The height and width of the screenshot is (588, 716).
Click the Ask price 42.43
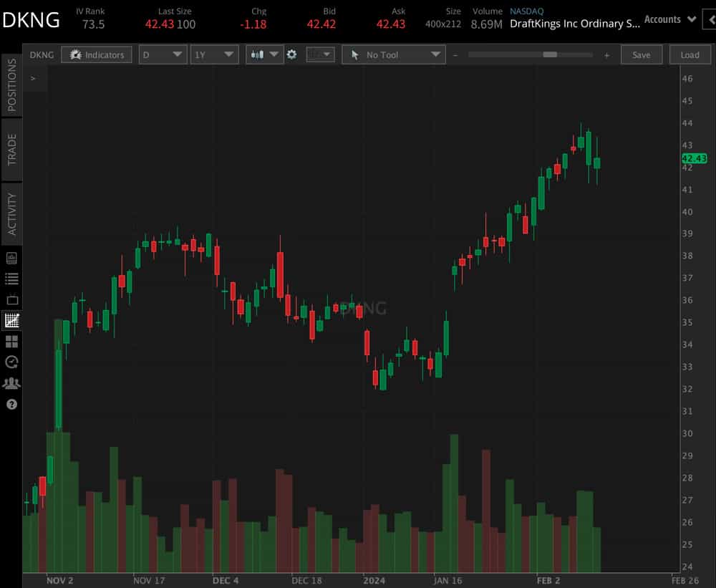(391, 24)
